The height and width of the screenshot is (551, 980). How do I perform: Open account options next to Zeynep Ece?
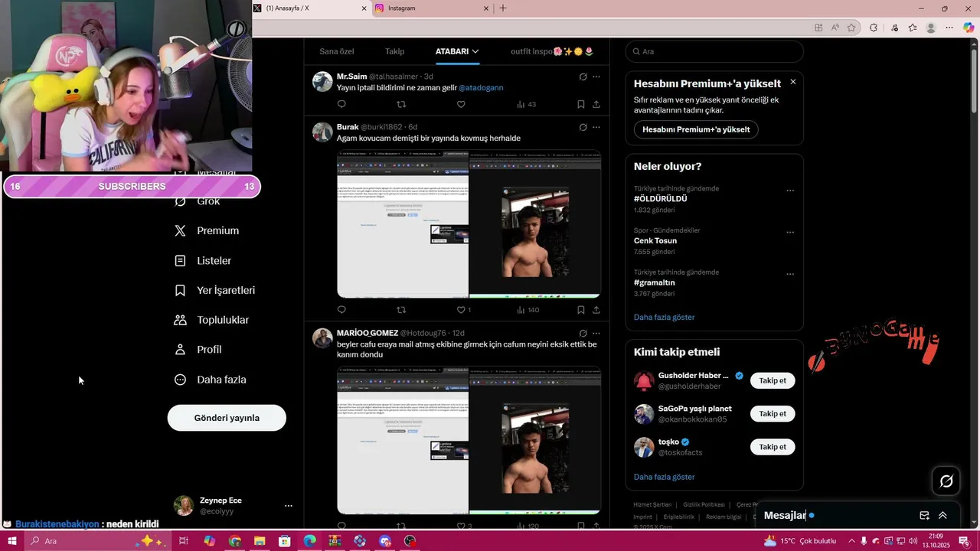289,506
